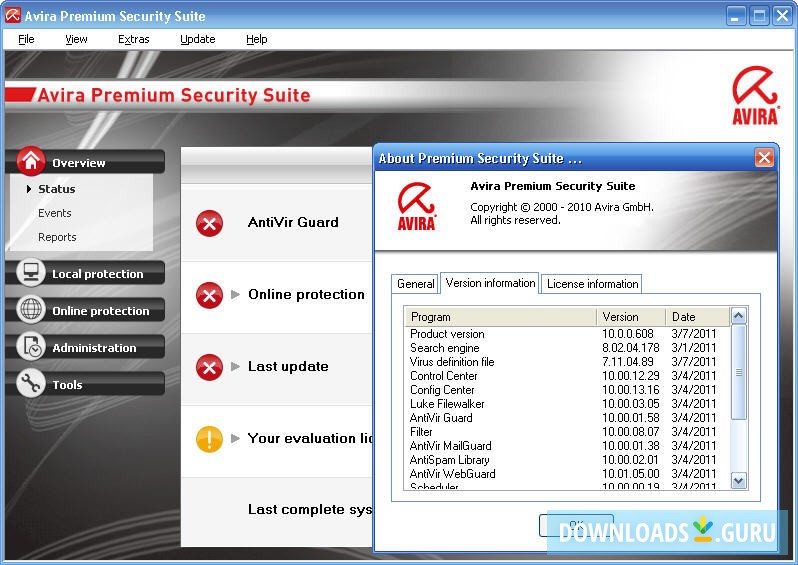Click Avira logo in About dialog
The image size is (798, 565).
416,206
